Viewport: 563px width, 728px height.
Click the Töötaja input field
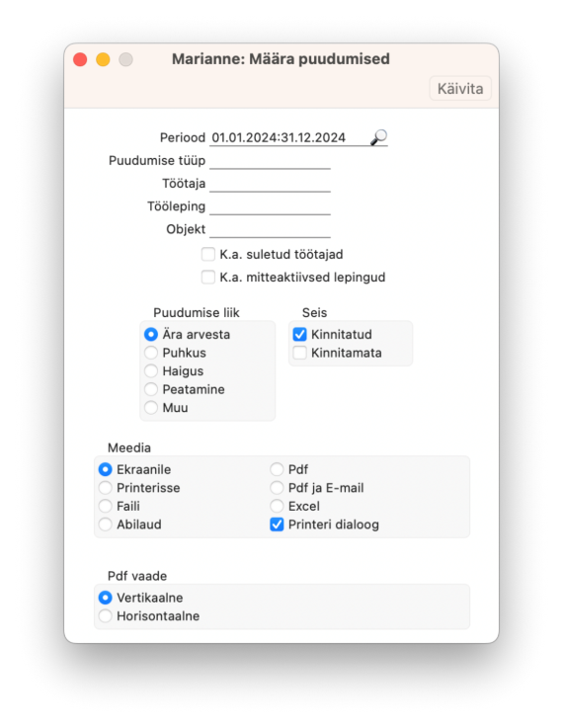point(270,184)
